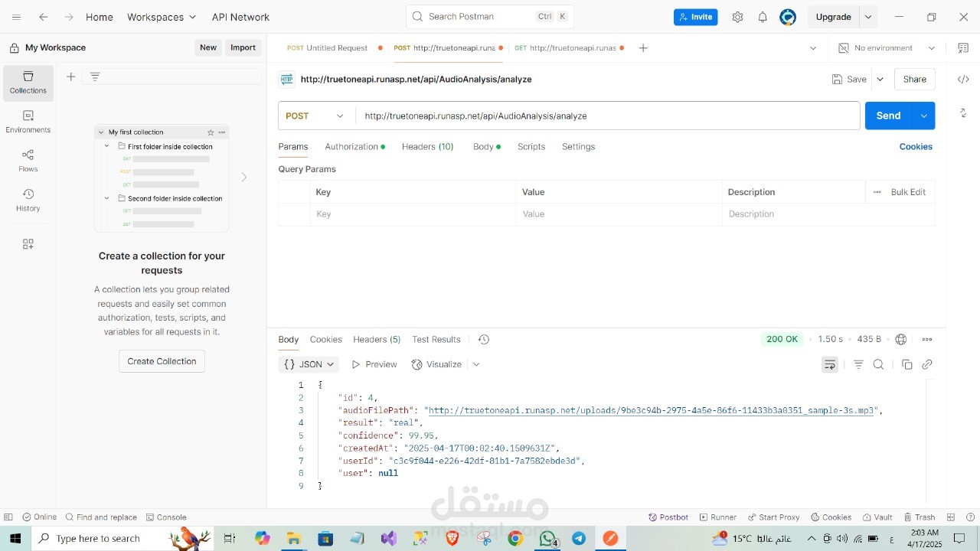980x551 pixels.
Task: Open the Upgrade dropdown arrow
Action: point(868,17)
